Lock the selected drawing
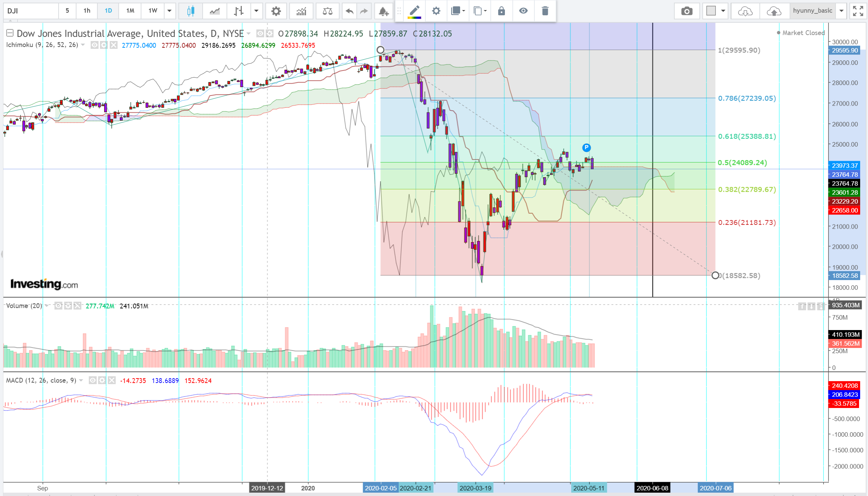The height and width of the screenshot is (496, 868). (x=501, y=11)
